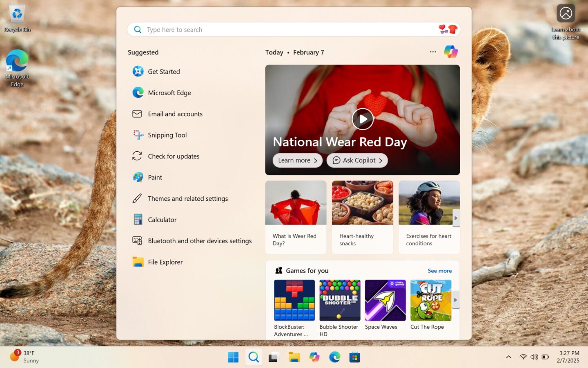Open Bluetooth and other devices settings

pos(138,241)
